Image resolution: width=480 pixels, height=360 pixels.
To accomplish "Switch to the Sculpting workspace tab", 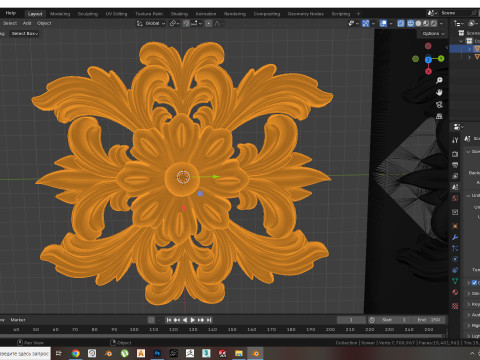I will pyautogui.click(x=88, y=14).
